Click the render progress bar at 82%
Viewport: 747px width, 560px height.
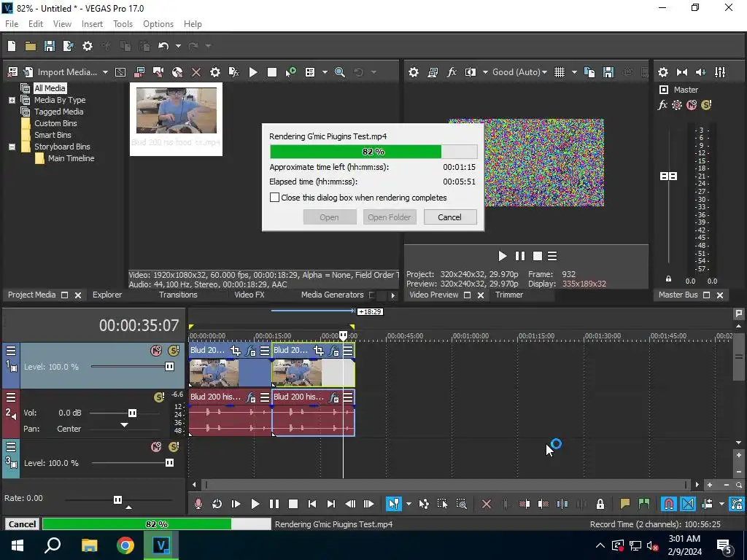[x=373, y=152]
